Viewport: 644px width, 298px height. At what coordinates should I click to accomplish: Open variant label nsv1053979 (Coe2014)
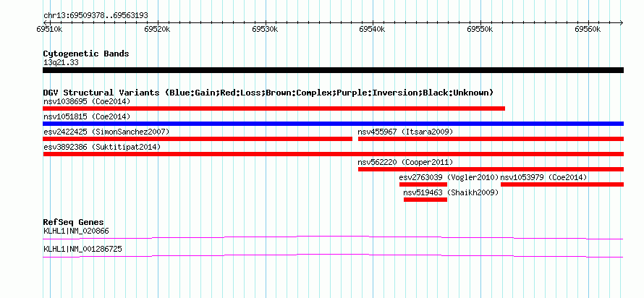[x=544, y=177]
